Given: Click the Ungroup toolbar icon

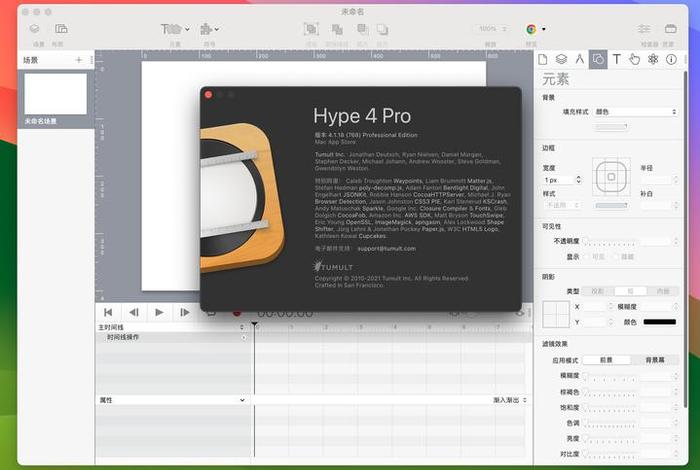Looking at the screenshot, I should click(x=337, y=29).
